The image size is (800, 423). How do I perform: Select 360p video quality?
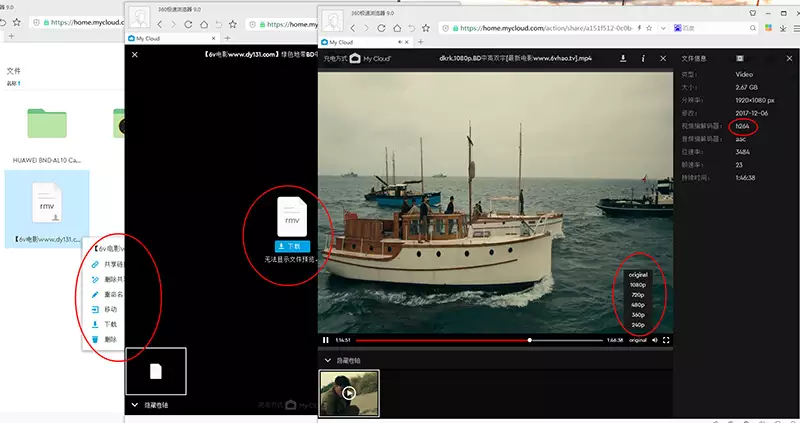pyautogui.click(x=638, y=315)
